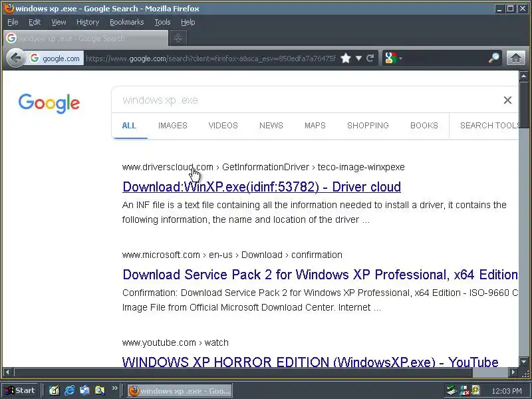Click the first quick launch icon beside Start
This screenshot has width=532, height=399.
coord(54,390)
